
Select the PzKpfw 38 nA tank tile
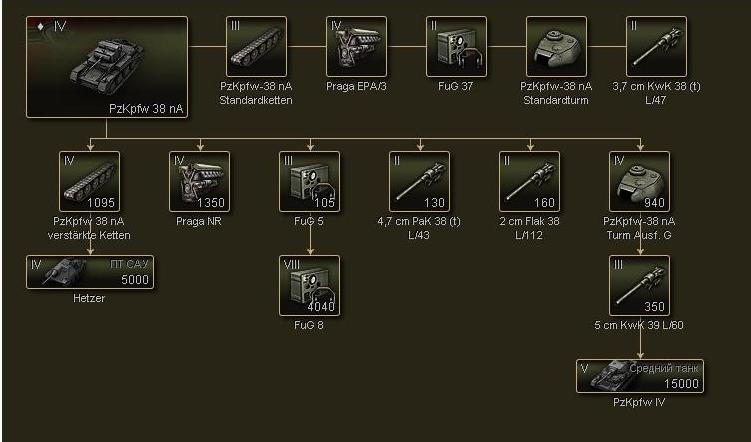click(x=107, y=67)
